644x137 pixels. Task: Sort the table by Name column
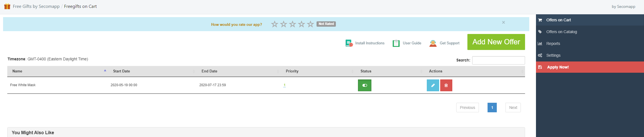17,71
